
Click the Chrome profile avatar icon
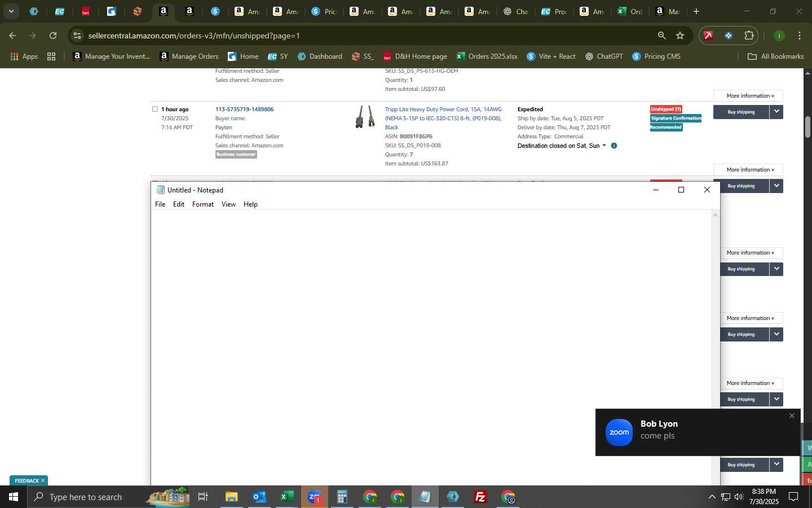[x=779, y=36]
